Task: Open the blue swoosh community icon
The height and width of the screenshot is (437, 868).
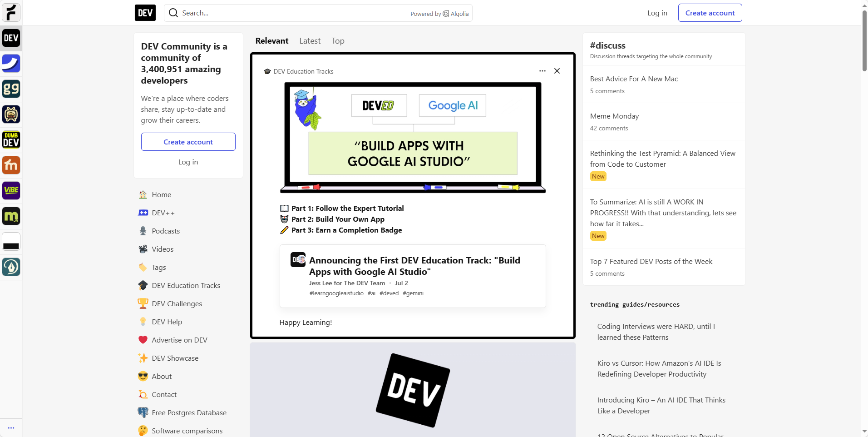Action: (11, 64)
